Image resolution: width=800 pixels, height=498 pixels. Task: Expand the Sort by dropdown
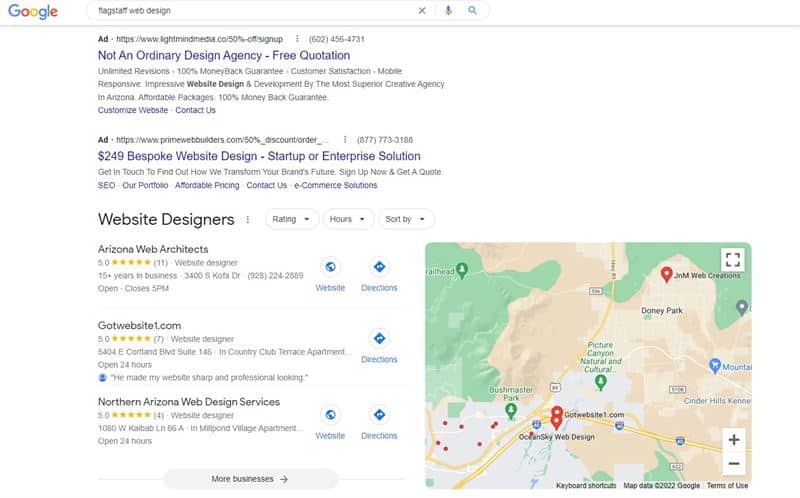[406, 219]
